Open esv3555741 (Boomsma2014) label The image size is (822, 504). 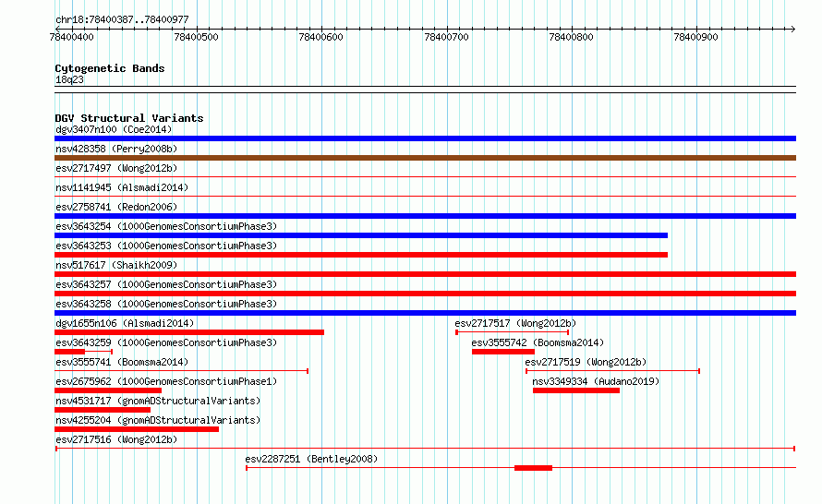pyautogui.click(x=122, y=362)
